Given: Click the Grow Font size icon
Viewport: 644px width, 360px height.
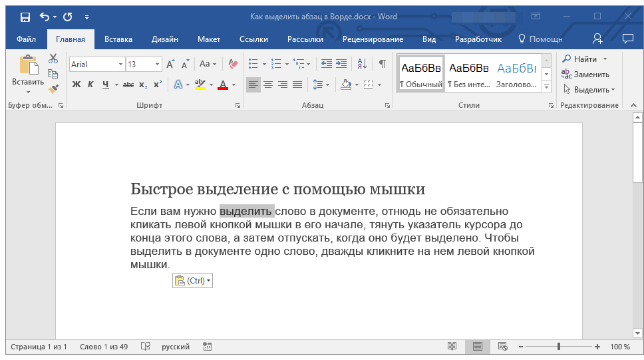Looking at the screenshot, I should click(170, 65).
